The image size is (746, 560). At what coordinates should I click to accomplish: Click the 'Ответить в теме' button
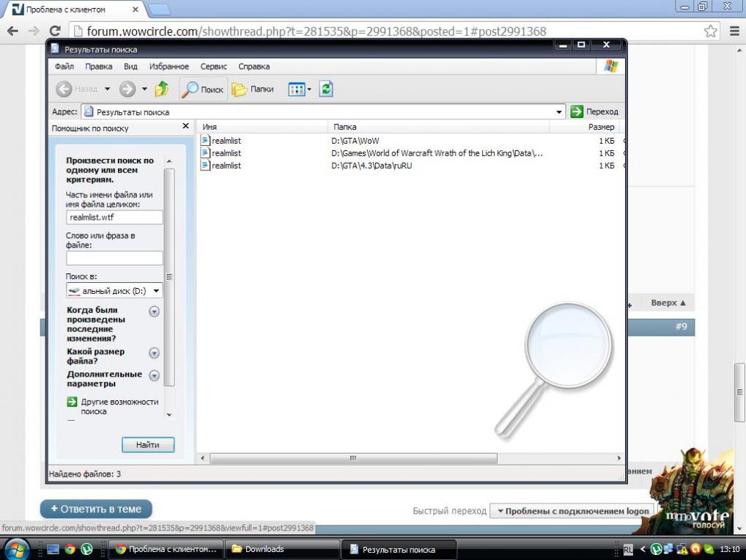point(96,509)
